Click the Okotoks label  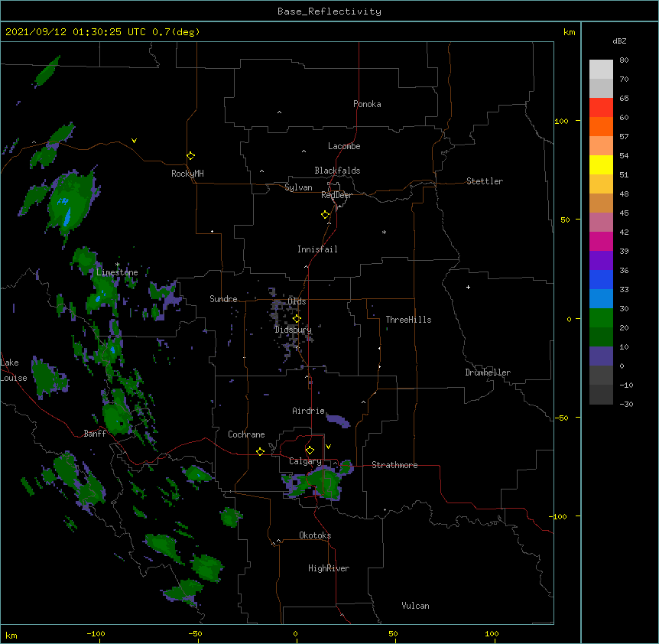click(315, 535)
